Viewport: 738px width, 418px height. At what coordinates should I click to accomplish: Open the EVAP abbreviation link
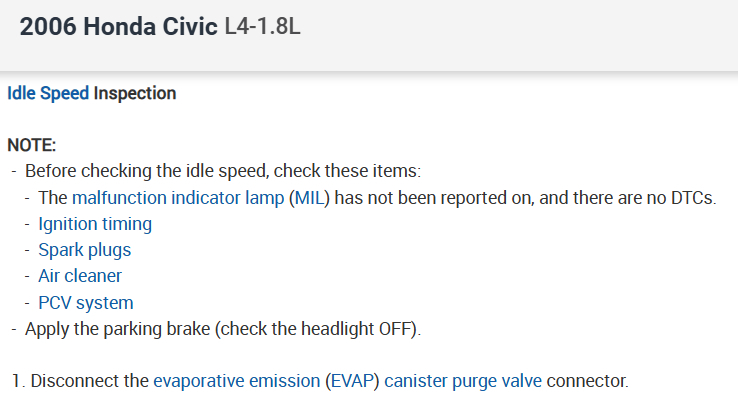click(350, 381)
